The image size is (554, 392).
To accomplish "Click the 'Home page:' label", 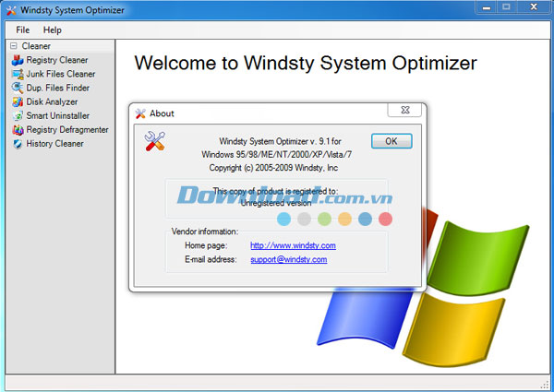I will pos(206,245).
